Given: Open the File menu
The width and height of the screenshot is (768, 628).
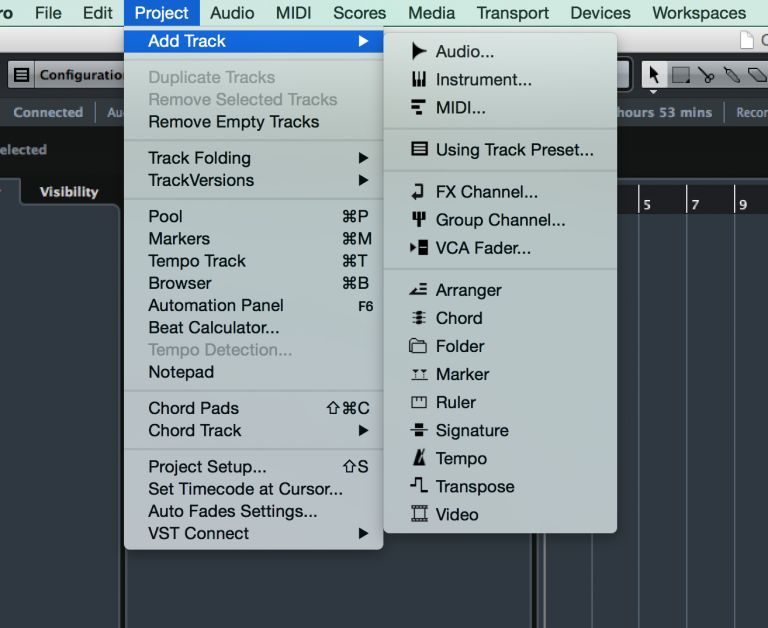Looking at the screenshot, I should 48,13.
